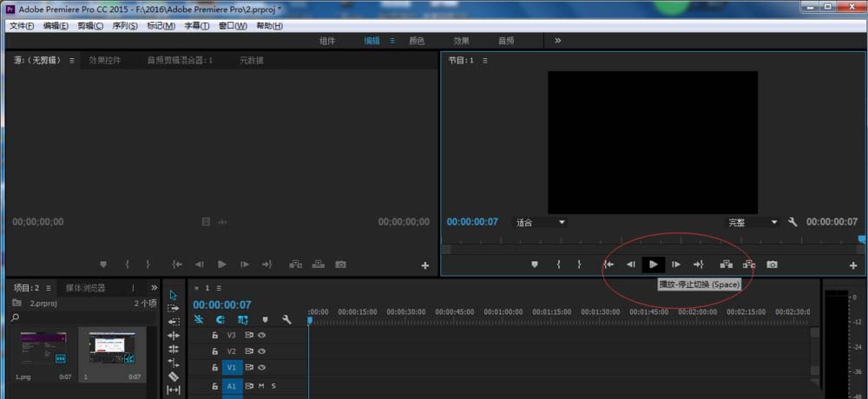868x399 pixels.
Task: Select the Razor tool
Action: (x=173, y=376)
